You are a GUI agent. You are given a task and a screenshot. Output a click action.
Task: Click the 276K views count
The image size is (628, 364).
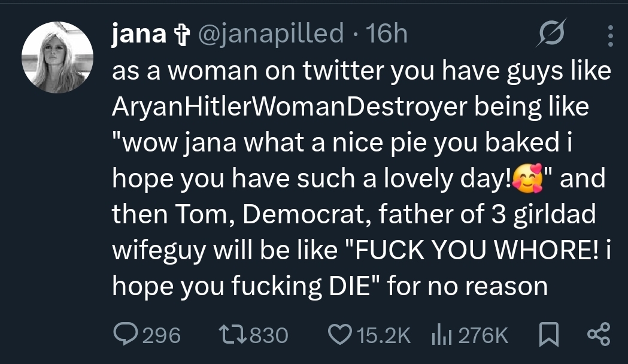[x=483, y=335]
